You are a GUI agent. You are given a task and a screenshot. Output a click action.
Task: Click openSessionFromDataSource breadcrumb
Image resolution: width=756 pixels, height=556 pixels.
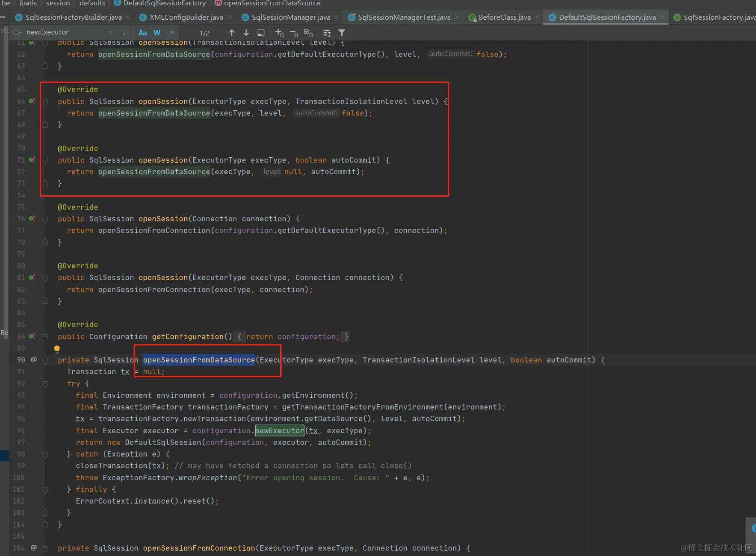268,4
